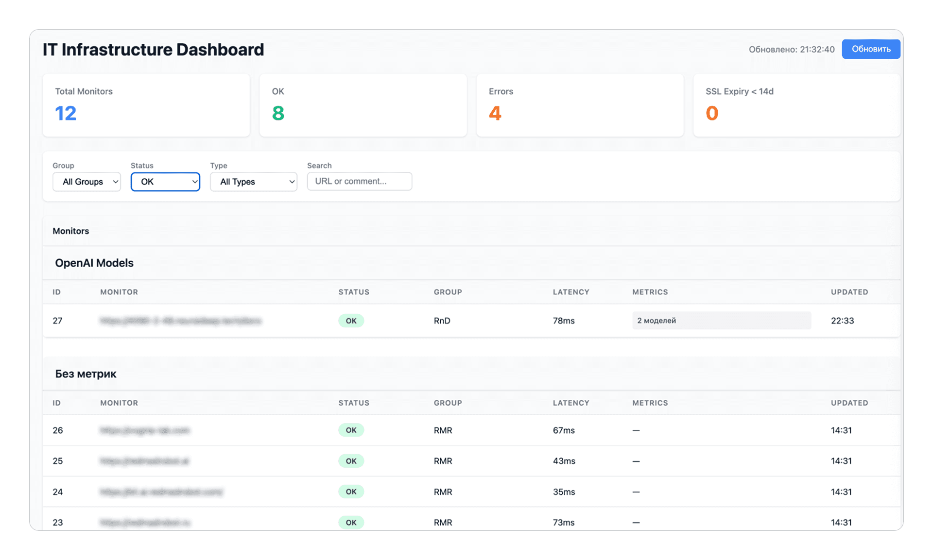Click the blurred monitor URL in row 24

click(161, 492)
